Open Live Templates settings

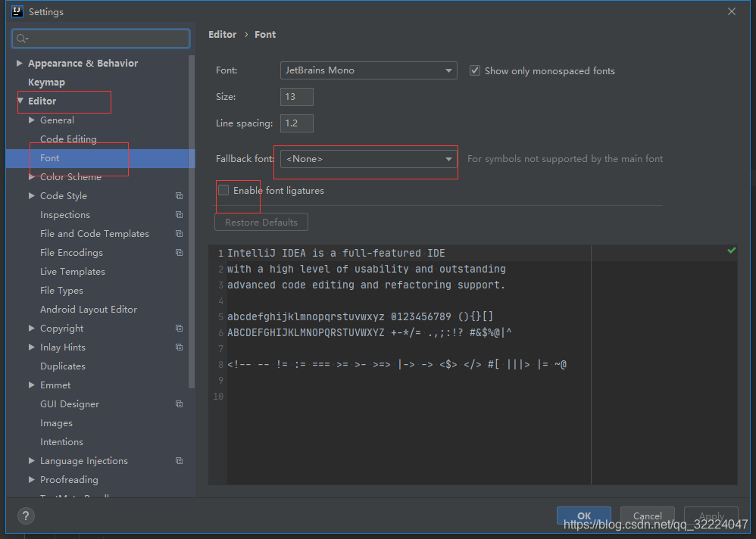pyautogui.click(x=72, y=271)
